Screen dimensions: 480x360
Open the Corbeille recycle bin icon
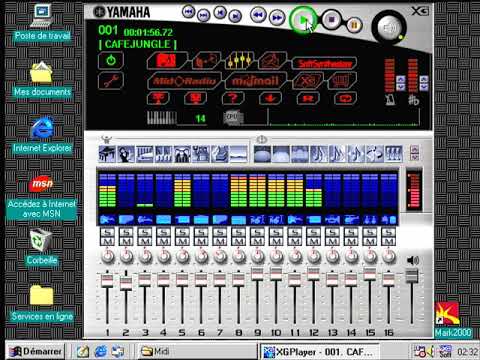tap(41, 247)
